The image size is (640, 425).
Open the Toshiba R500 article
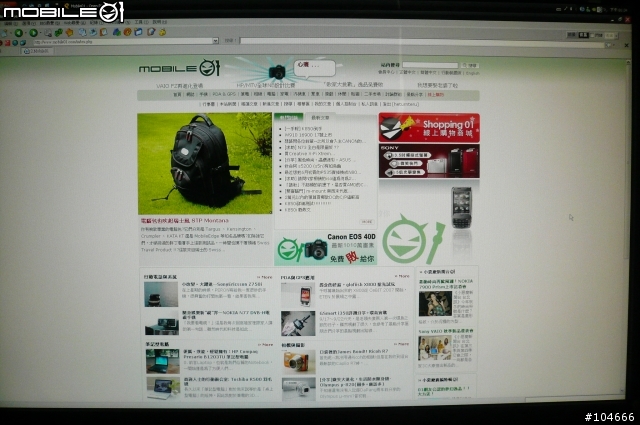click(228, 381)
